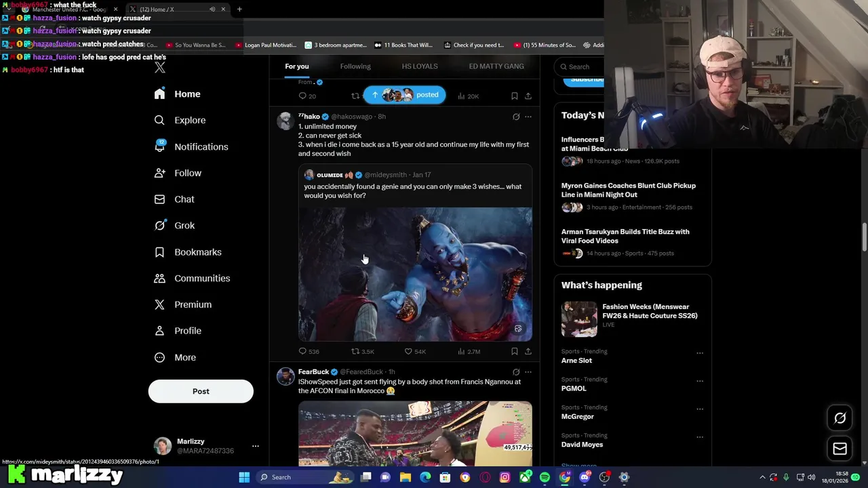Bookmark the top partially visible post

(514, 96)
